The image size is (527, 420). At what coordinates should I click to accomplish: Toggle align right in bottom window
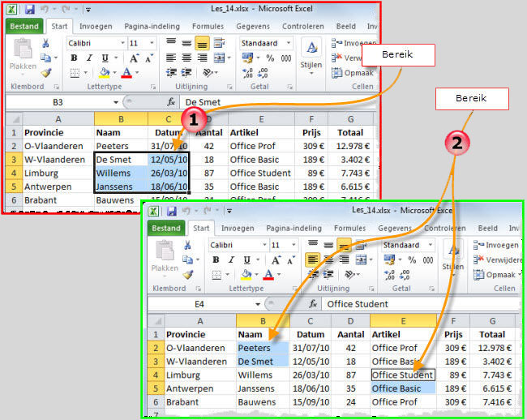click(344, 259)
